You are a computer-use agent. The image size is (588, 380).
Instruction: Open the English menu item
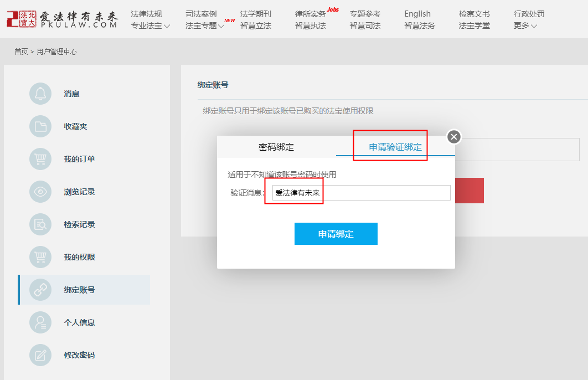[417, 14]
